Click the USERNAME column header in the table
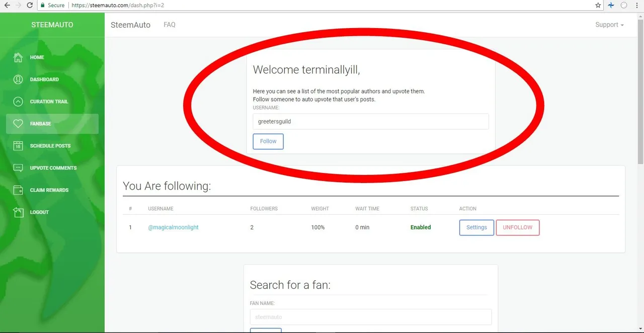 (x=160, y=209)
